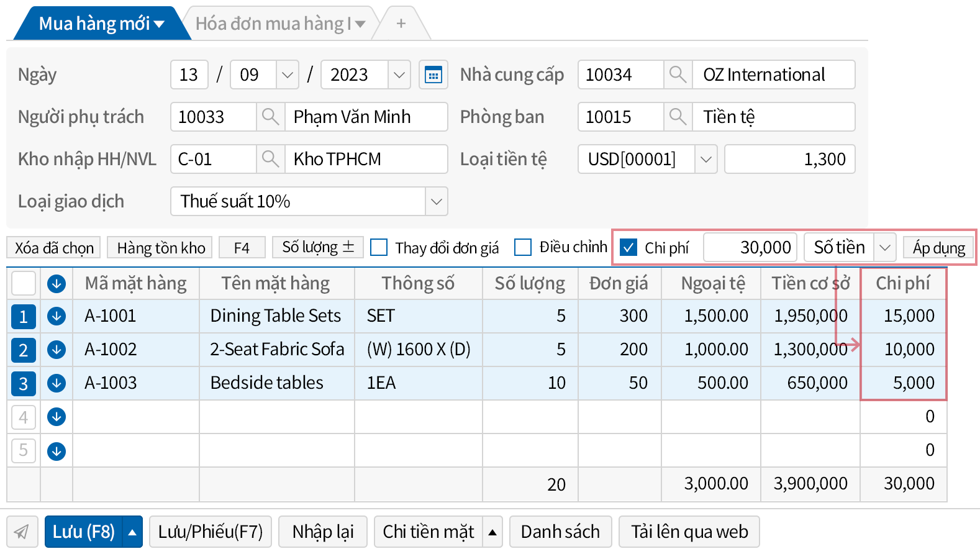This screenshot has width=980, height=554.
Task: Click the department search icon beside 10015
Action: [678, 117]
